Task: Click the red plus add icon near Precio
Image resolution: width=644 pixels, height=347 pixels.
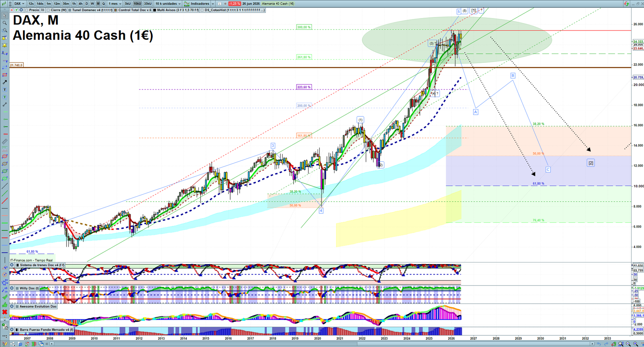Action: (12, 10)
